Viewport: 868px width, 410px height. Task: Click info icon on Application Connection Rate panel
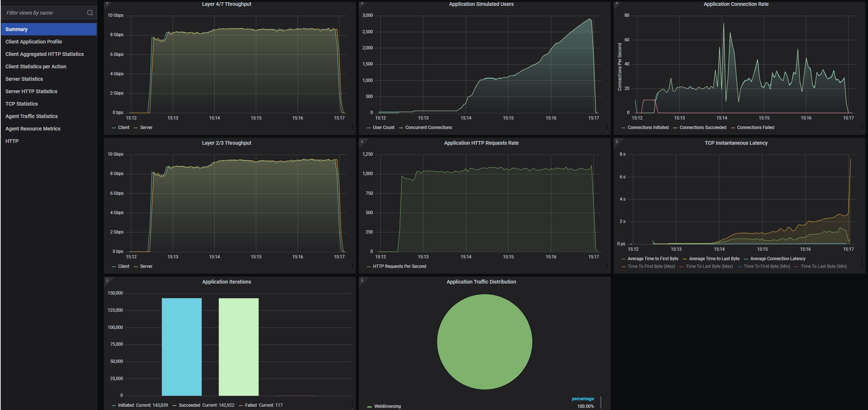[x=617, y=3]
